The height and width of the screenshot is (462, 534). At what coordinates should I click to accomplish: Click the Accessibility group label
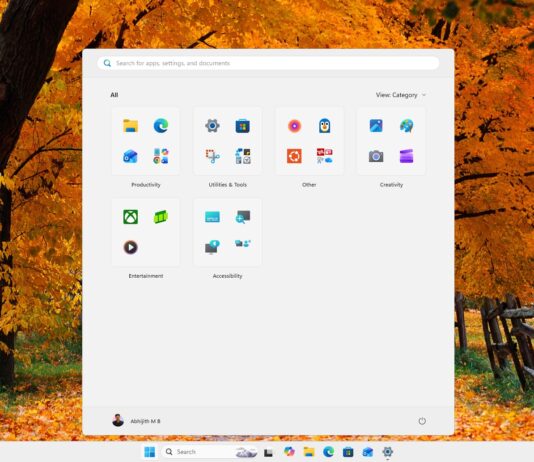(x=227, y=276)
